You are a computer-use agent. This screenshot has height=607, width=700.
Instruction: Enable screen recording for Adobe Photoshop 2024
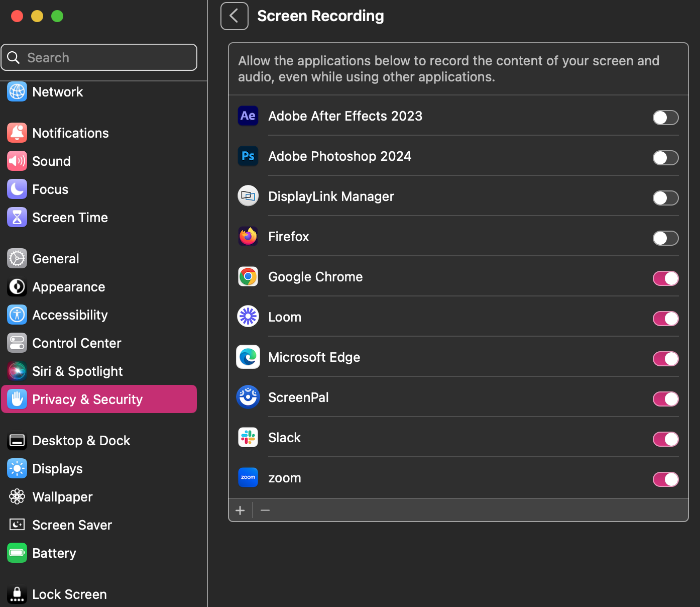666,158
